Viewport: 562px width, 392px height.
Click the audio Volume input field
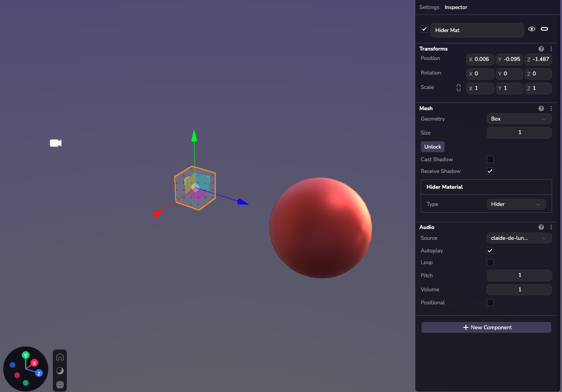[x=519, y=289]
